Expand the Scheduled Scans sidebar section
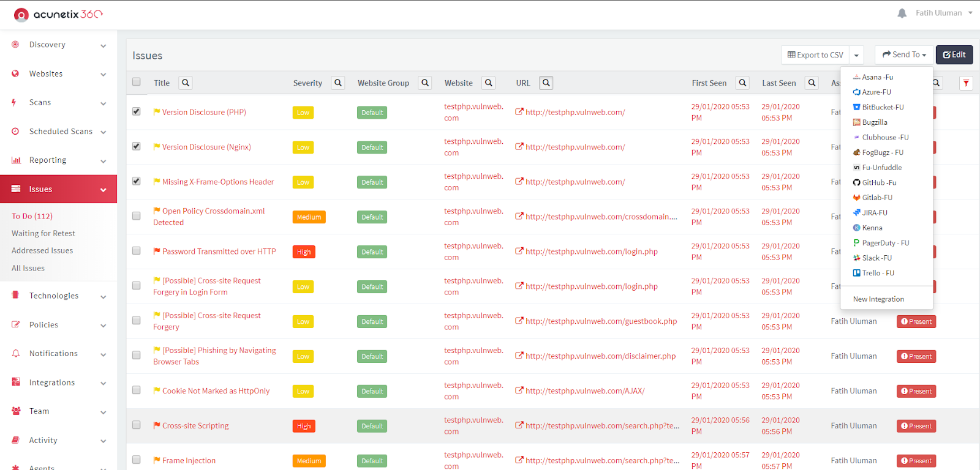The image size is (980, 470). 103,132
